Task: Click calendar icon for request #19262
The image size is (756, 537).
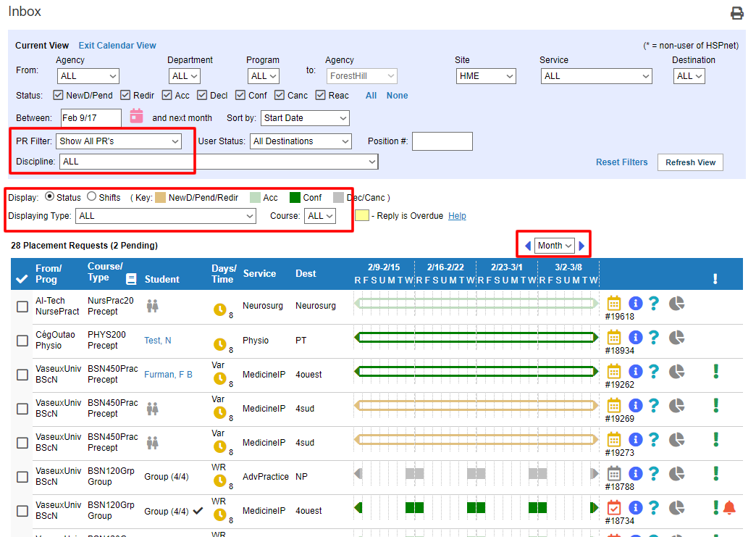Action: pos(613,371)
